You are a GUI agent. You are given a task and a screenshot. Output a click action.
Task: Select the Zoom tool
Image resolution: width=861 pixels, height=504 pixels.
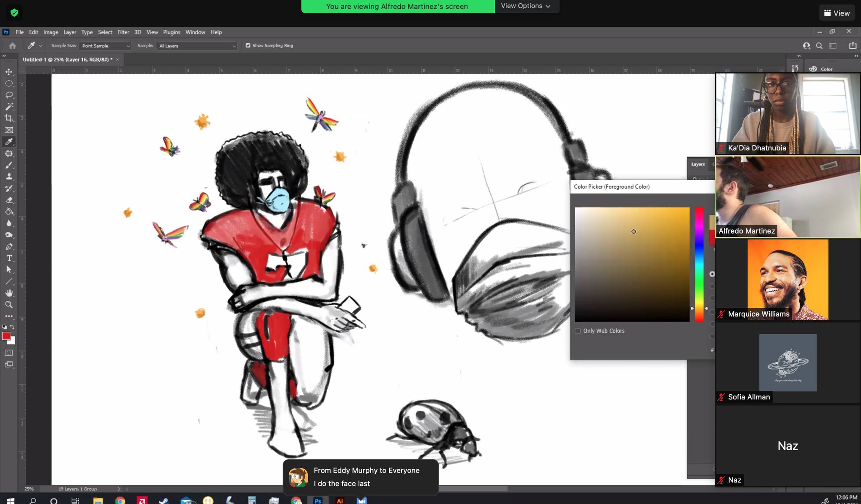(9, 304)
